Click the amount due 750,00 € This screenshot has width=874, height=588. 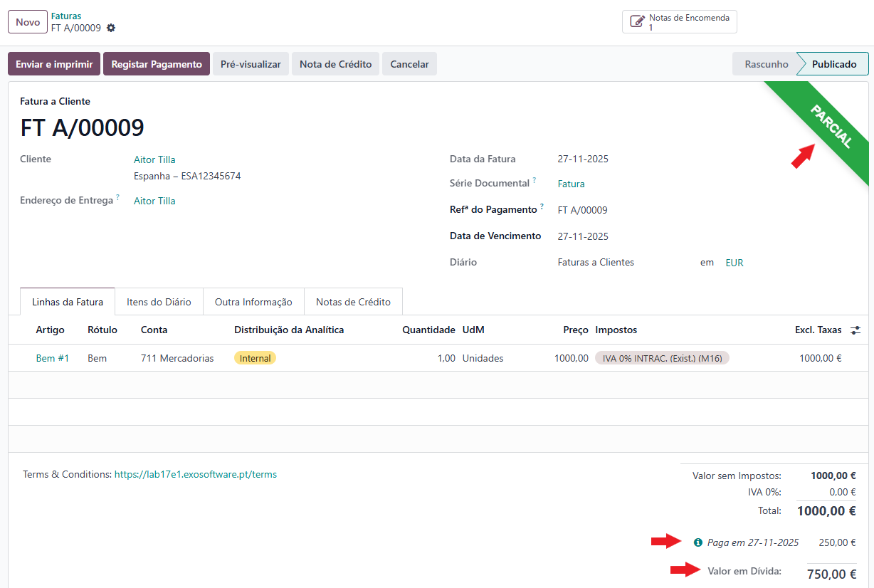[x=831, y=574]
